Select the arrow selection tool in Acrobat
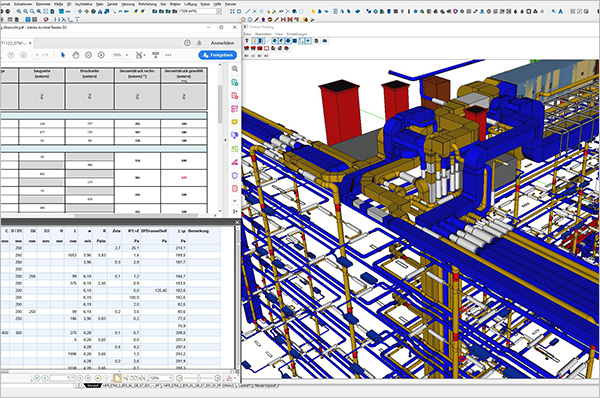This screenshot has width=600, height=398. (63, 55)
